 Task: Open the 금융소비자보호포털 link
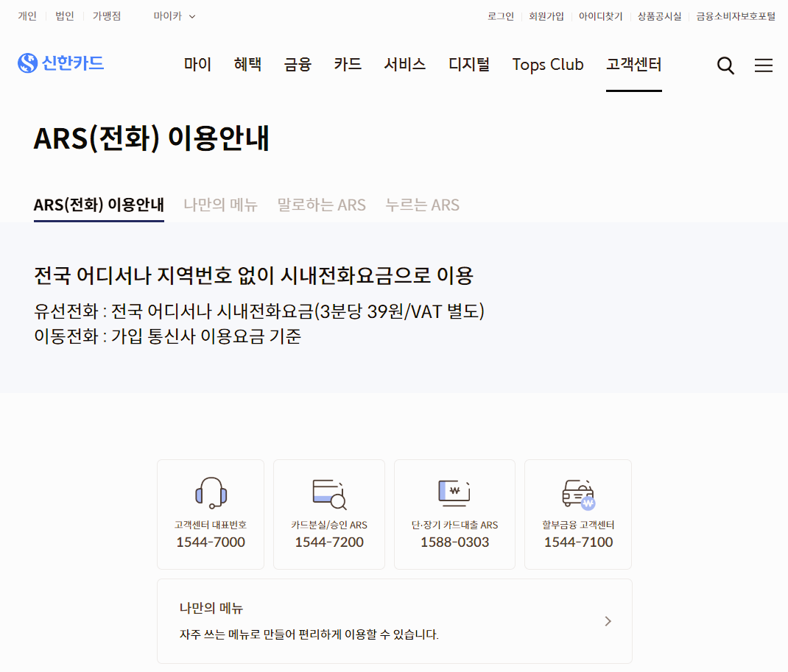tap(736, 16)
